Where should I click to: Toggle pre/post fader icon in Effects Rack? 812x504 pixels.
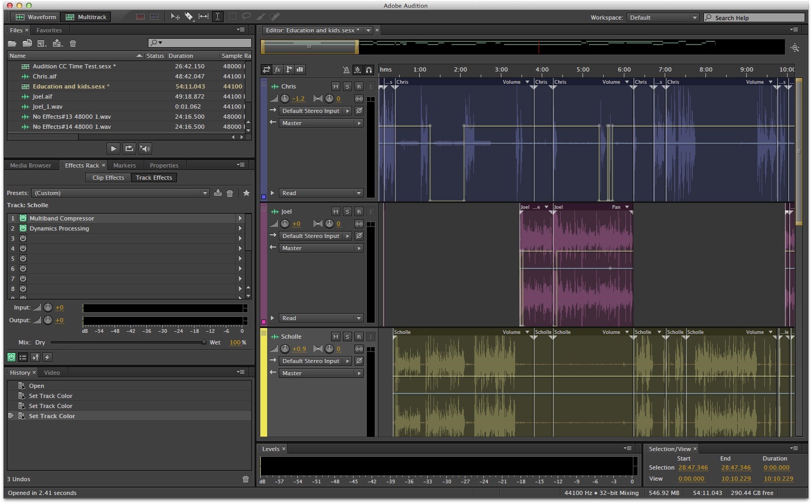tap(35, 357)
